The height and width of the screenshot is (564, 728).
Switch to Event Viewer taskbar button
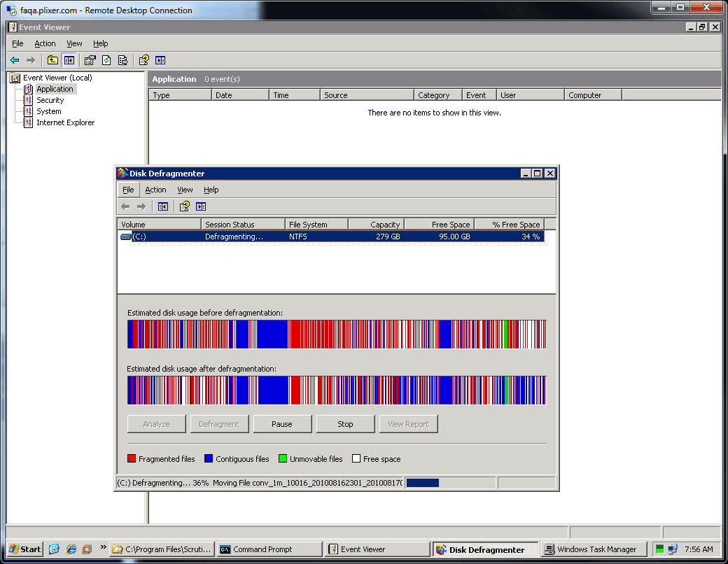pyautogui.click(x=377, y=549)
